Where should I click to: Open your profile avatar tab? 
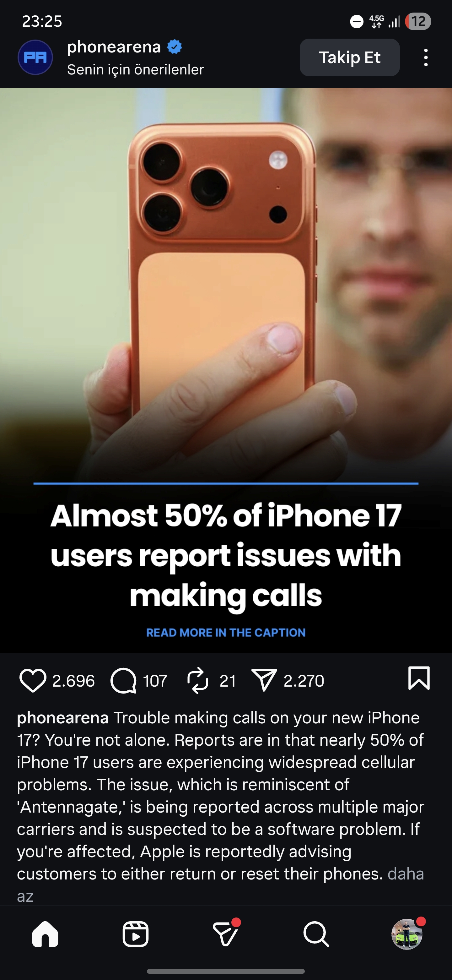click(x=407, y=934)
